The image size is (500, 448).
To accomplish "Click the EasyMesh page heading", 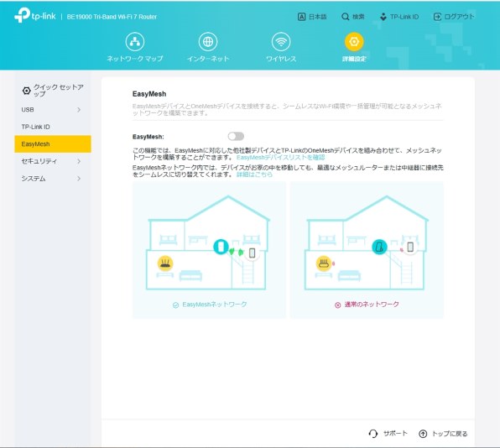I will tap(149, 94).
